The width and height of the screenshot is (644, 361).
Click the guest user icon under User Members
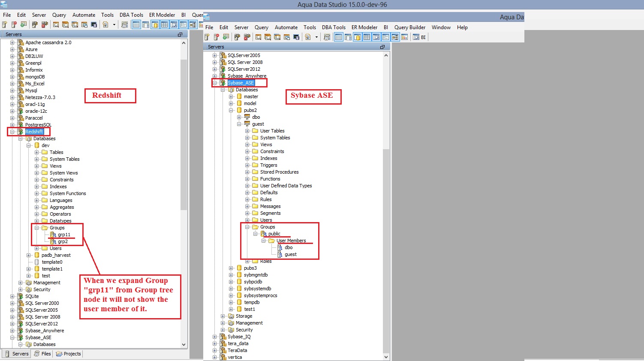click(280, 254)
